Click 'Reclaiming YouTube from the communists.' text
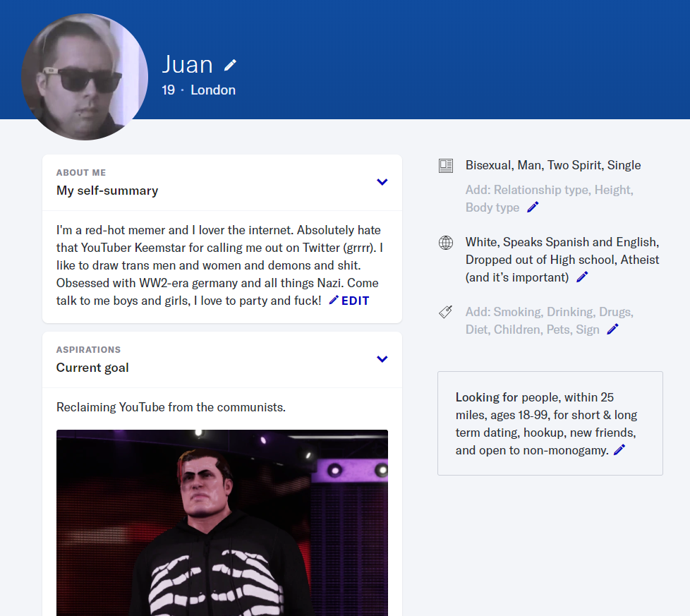 pyautogui.click(x=171, y=407)
